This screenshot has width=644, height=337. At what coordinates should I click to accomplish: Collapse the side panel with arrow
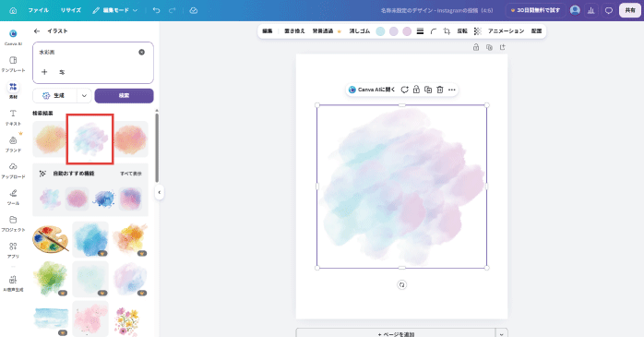[160, 192]
